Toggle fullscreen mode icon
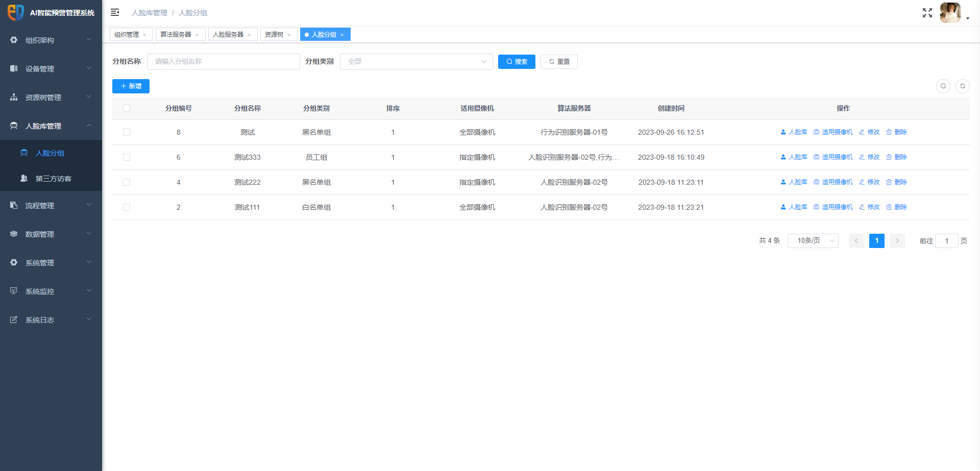This screenshot has width=980, height=471. [927, 13]
